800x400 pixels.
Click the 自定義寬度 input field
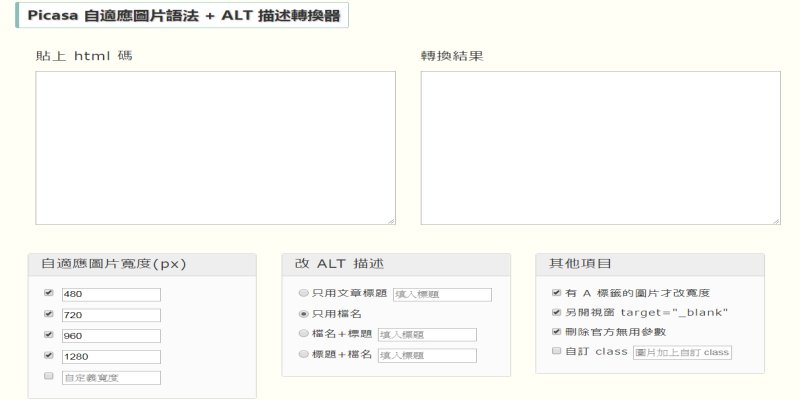[x=111, y=378]
